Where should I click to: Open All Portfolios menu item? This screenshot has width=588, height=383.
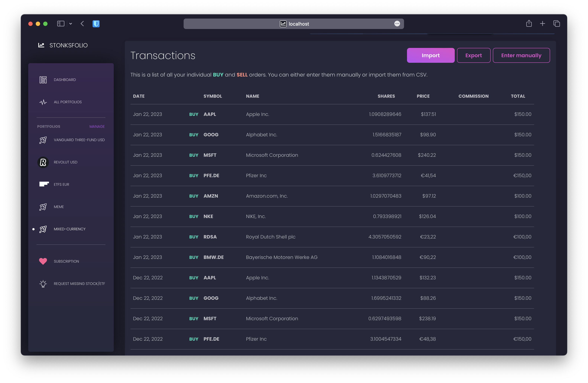(68, 102)
